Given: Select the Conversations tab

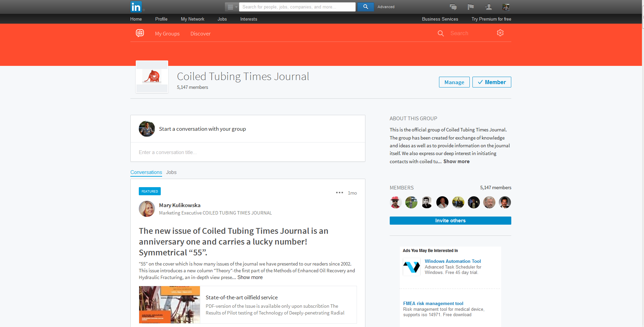Looking at the screenshot, I should 146,172.
